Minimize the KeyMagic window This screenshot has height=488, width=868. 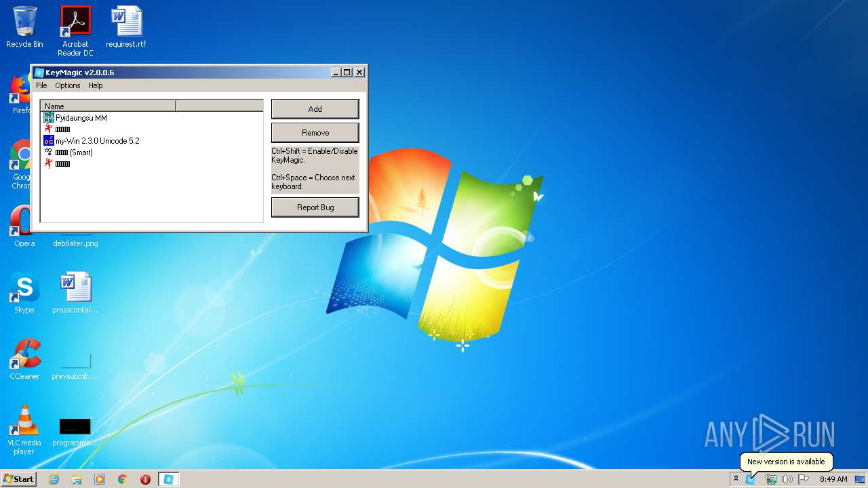click(x=336, y=73)
